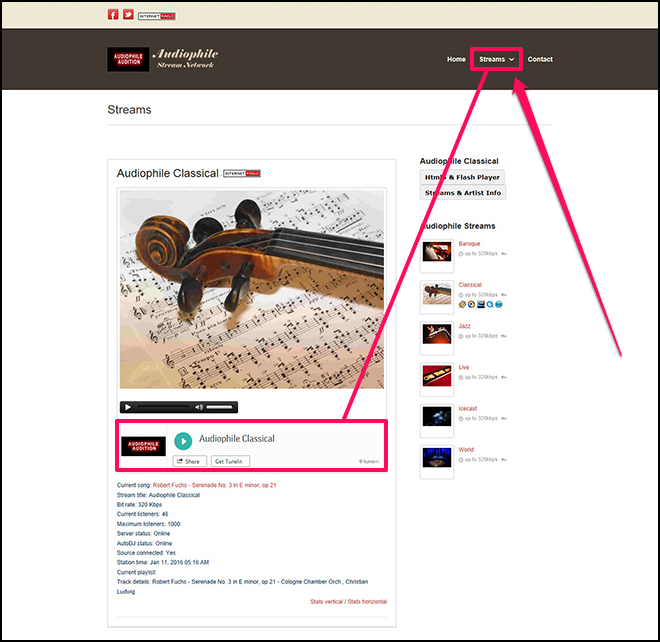Image resolution: width=660 pixels, height=642 pixels.
Task: Open the World stream link
Action: click(466, 450)
